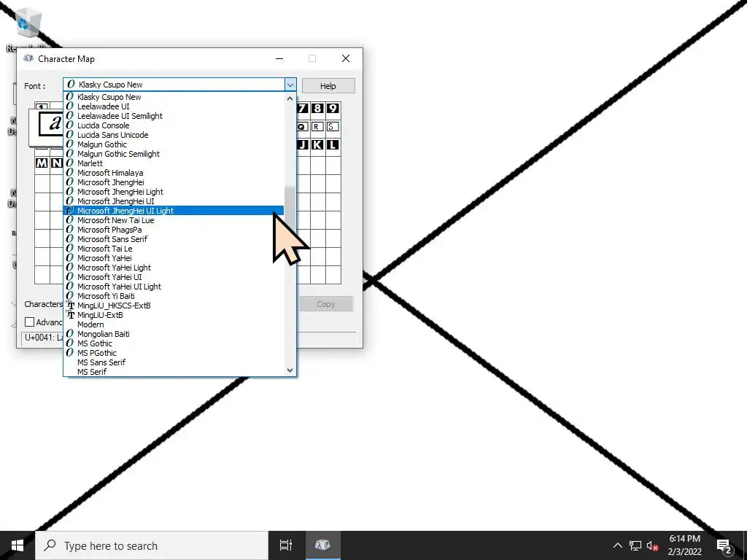Screen dimensions: 747x560
Task: Select character M in grid
Action: click(x=42, y=163)
